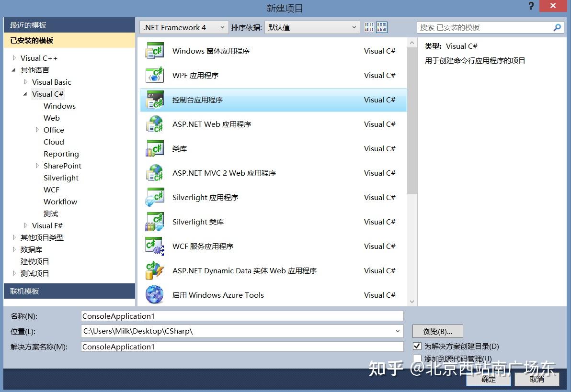The height and width of the screenshot is (392, 571).
Task: Select the Workflow category
Action: 60,202
